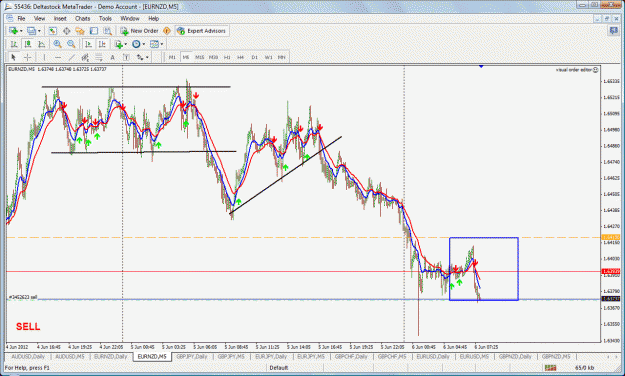This screenshot has height=376, width=625.
Task: Switch to the EURUSD,M5 chart tab
Action: click(474, 356)
